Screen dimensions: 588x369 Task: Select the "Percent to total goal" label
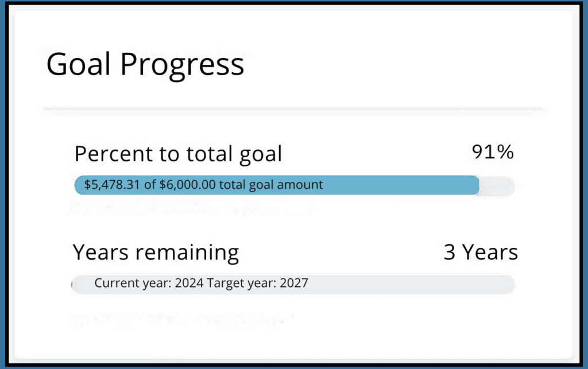(x=178, y=154)
